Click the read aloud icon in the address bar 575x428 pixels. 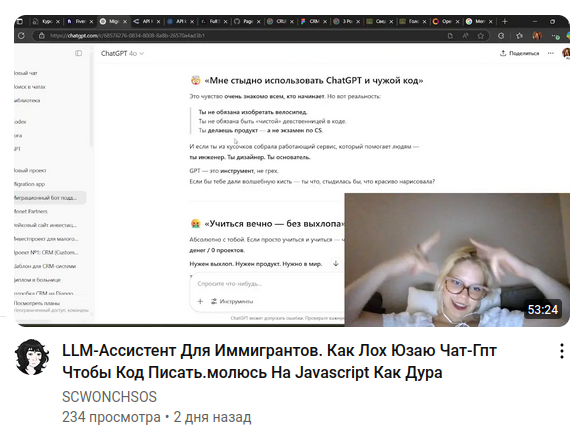pyautogui.click(x=465, y=36)
